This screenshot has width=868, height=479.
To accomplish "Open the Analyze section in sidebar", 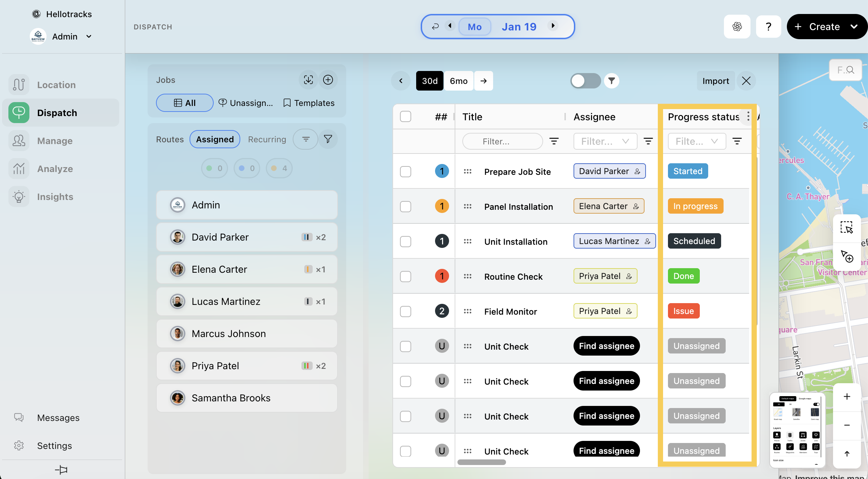I will point(55,169).
